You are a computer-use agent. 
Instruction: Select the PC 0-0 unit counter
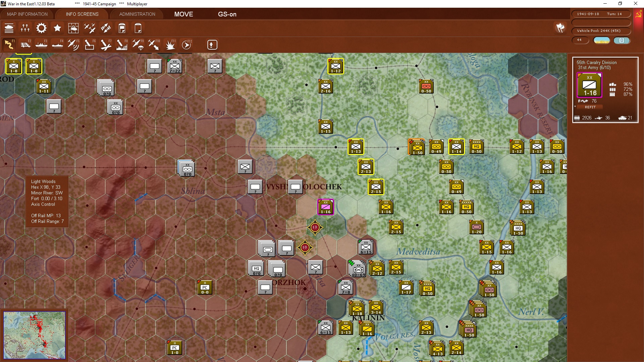205,287
